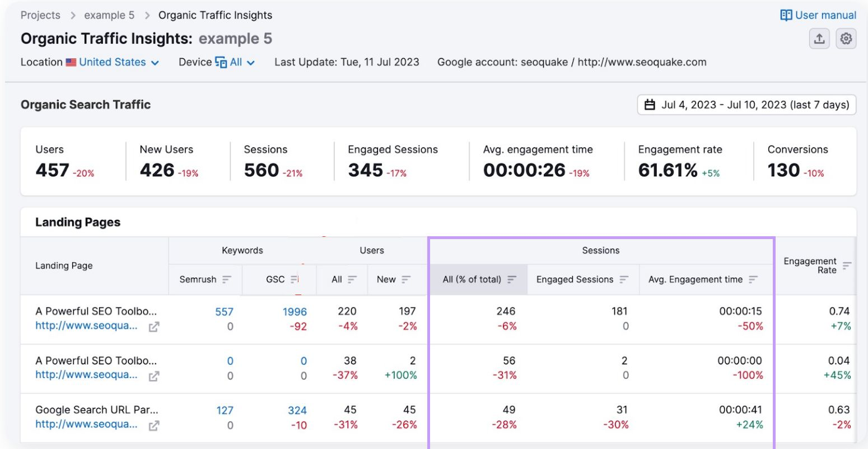Sort the GSC keywords column
The width and height of the screenshot is (868, 449).
point(295,279)
